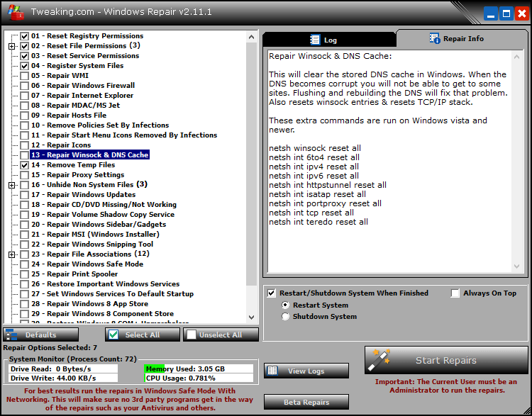The height and width of the screenshot is (416, 532).
Task: Select 19 - Repair Volume Shadow Copy Service
Action: (103, 215)
